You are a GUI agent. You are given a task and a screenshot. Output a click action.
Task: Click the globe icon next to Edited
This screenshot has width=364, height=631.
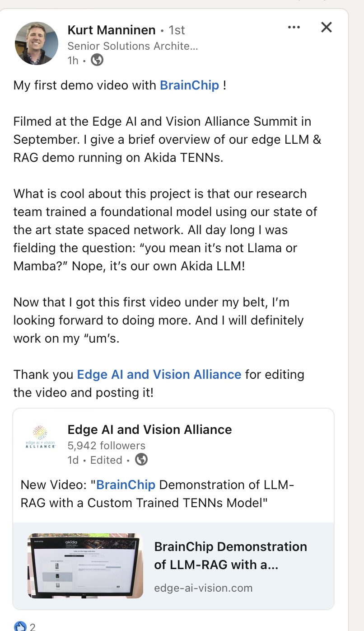click(x=141, y=460)
